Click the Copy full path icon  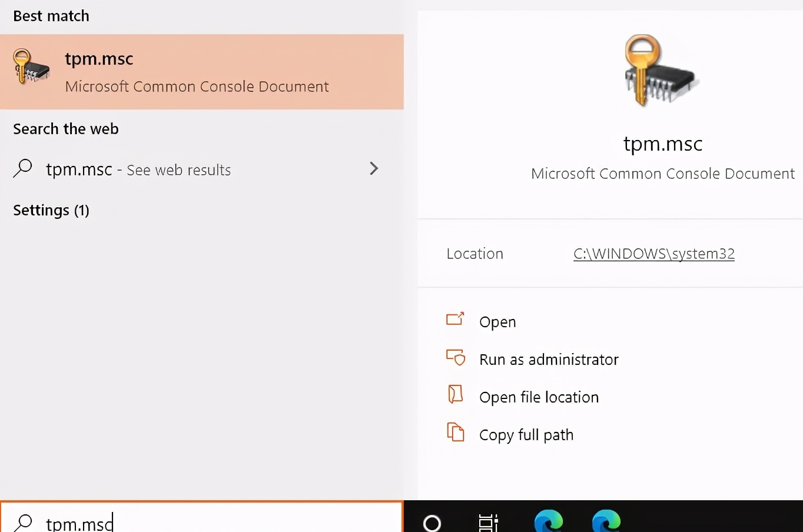(455, 433)
